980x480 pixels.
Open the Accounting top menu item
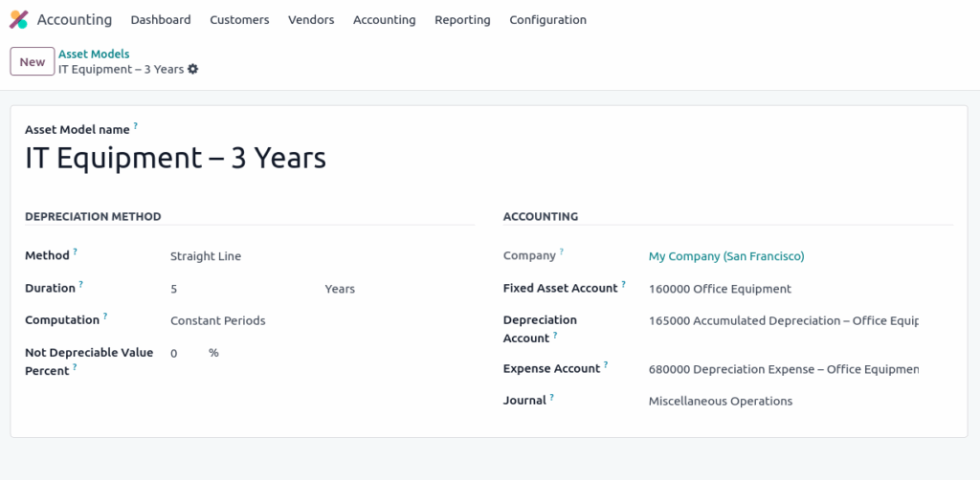pyautogui.click(x=385, y=20)
